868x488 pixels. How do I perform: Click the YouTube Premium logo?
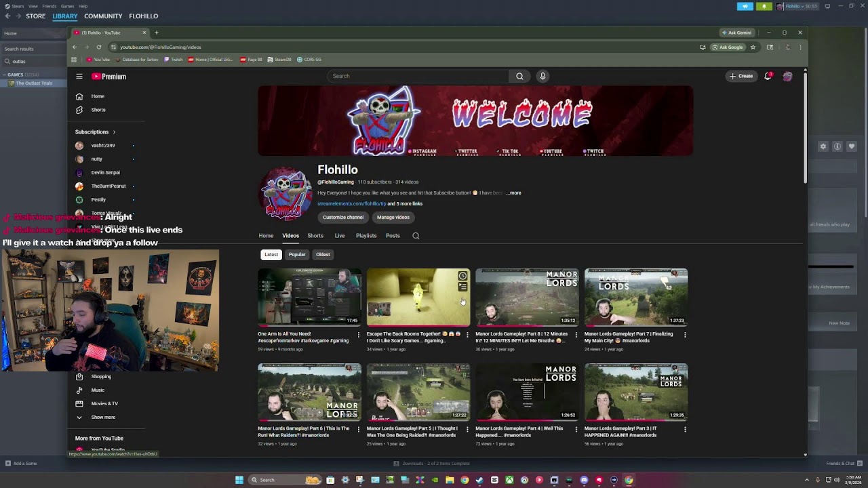tap(109, 77)
